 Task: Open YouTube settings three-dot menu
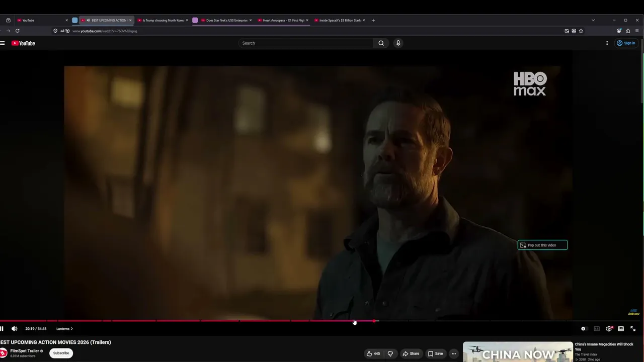pyautogui.click(x=607, y=43)
